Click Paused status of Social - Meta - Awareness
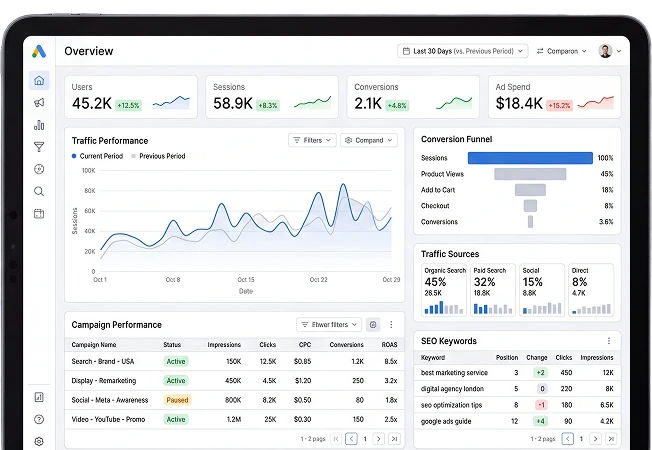Image resolution: width=652 pixels, height=450 pixels. (177, 400)
